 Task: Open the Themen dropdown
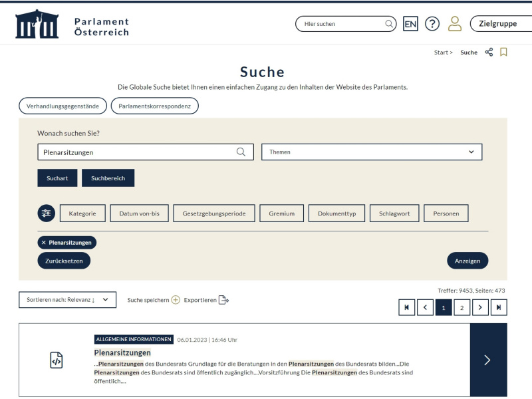point(371,152)
